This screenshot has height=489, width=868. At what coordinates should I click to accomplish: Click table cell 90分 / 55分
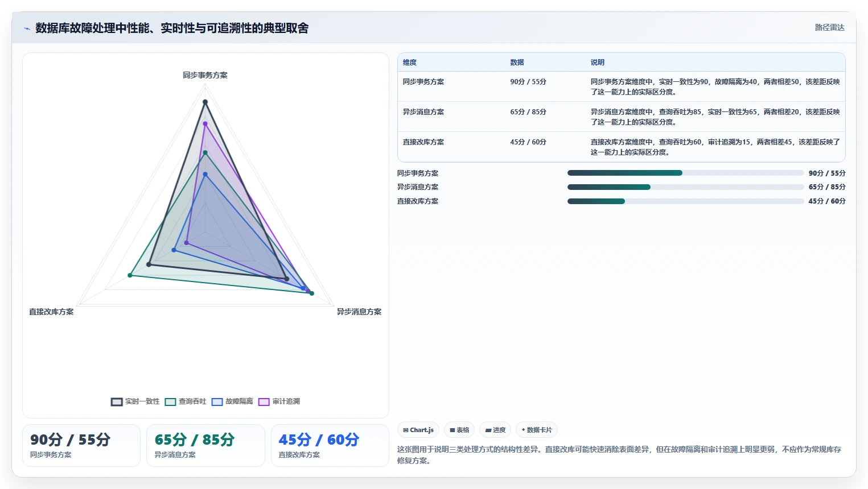(x=528, y=82)
